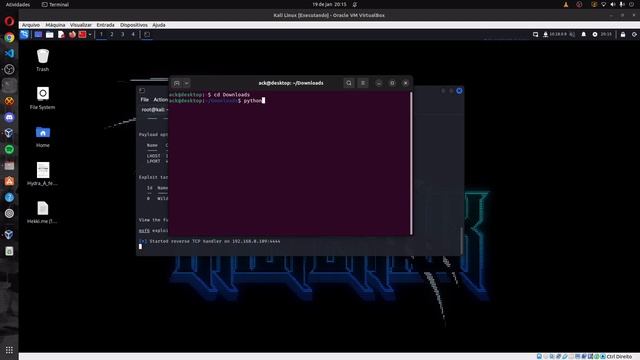Open the red terminal launcher in Kali panel
Image resolution: width=640 pixels, height=360 pixels.
click(x=82, y=35)
